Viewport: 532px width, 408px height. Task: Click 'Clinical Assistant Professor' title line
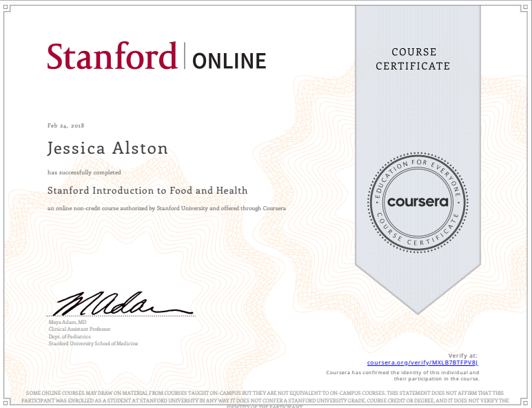pos(79,329)
